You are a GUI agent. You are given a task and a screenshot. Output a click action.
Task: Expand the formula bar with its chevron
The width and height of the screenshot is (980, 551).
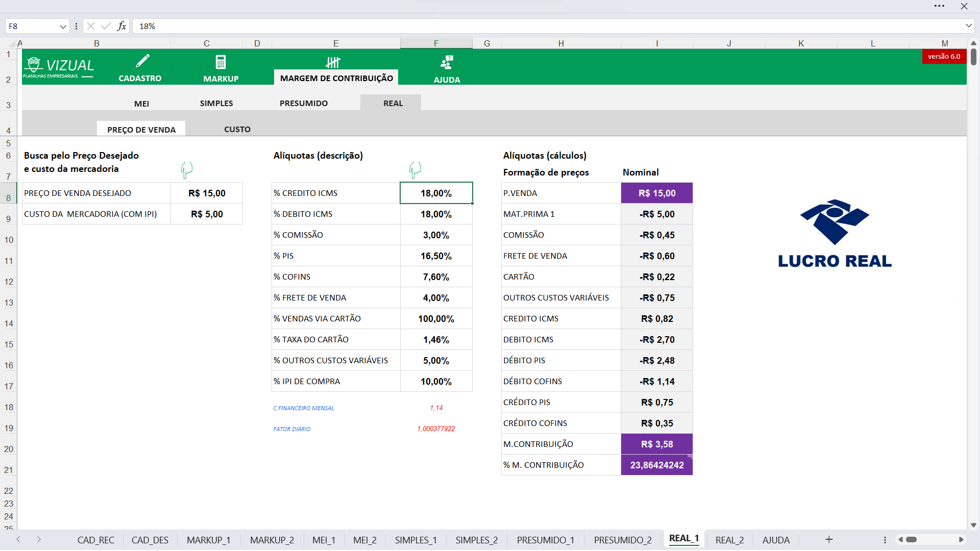click(x=969, y=26)
